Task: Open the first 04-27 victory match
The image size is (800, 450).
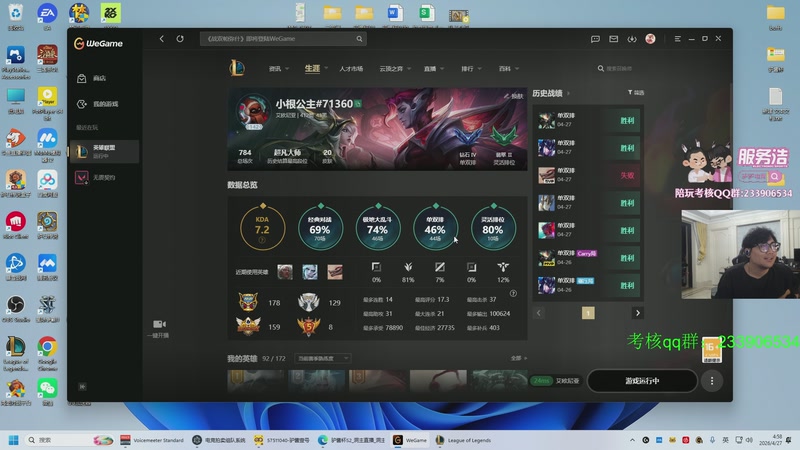Action: [x=588, y=120]
